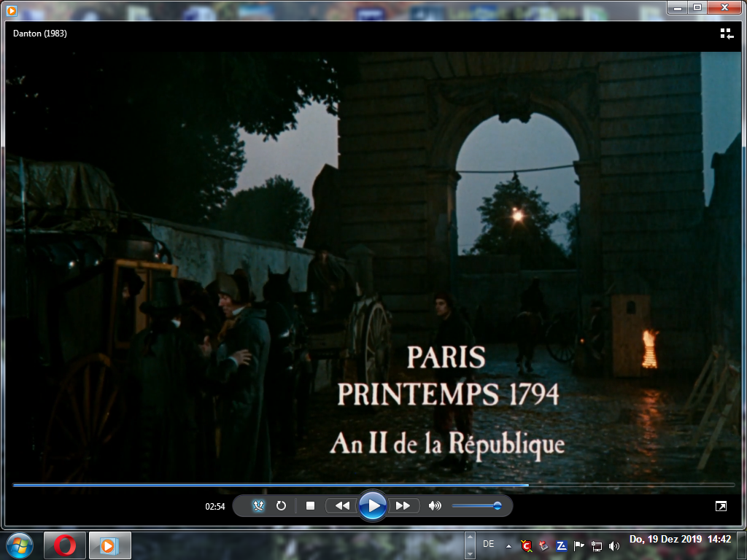Open the ZoneAlarm tray icon
Screen dimensions: 747x560
[x=561, y=545]
